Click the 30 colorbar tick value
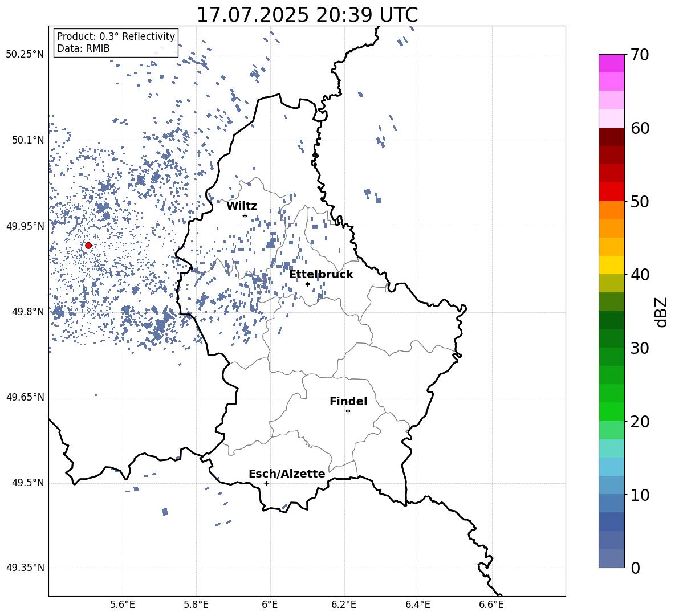Image resolution: width=675 pixels, height=616 pixels. [x=640, y=348]
